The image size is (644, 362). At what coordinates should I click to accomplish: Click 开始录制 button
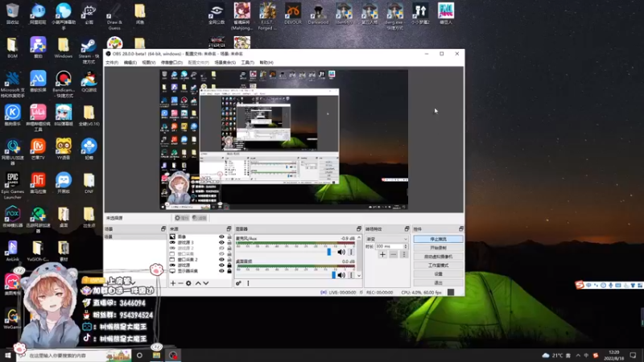tap(438, 248)
